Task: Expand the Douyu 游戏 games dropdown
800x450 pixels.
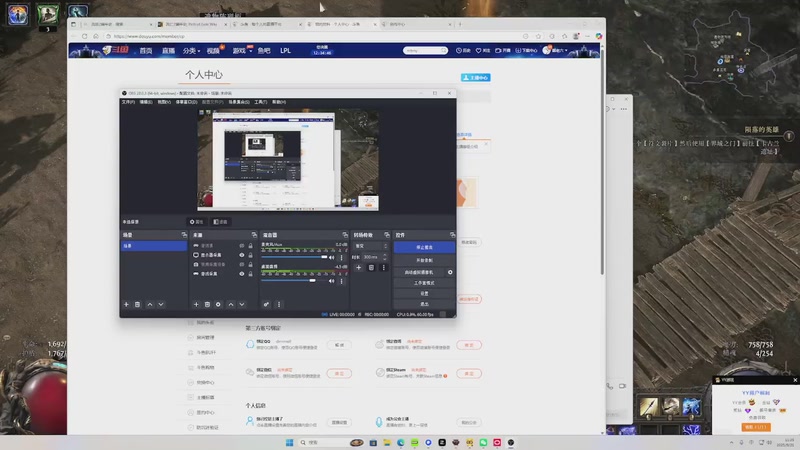Action: point(242,51)
